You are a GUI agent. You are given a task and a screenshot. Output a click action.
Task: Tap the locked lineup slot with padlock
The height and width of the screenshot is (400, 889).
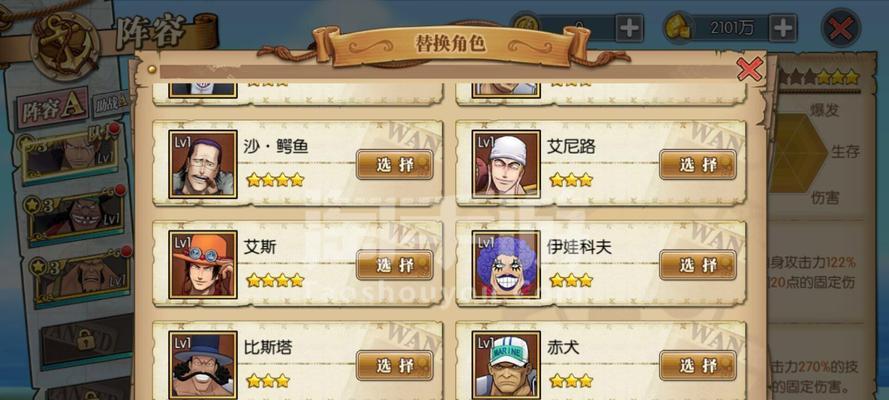coord(85,340)
